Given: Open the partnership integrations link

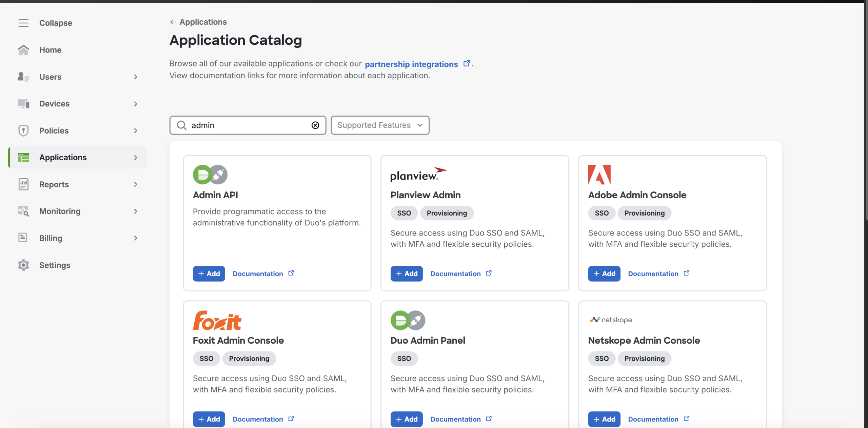Looking at the screenshot, I should (x=411, y=64).
